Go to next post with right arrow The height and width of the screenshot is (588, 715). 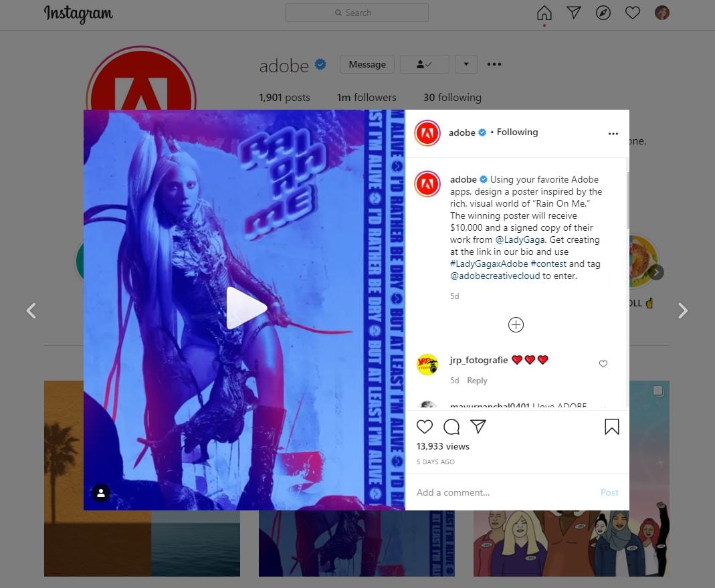(682, 310)
